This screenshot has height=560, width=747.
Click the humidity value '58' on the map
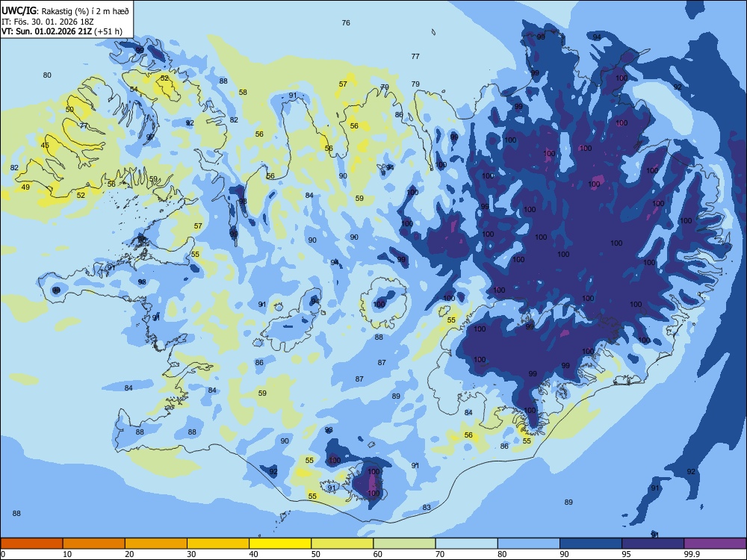click(243, 93)
